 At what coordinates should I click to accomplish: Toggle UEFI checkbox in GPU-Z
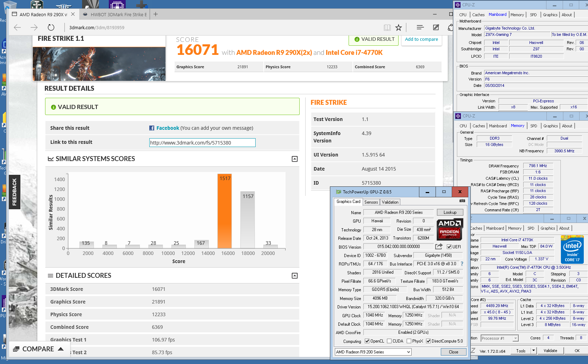(x=449, y=247)
